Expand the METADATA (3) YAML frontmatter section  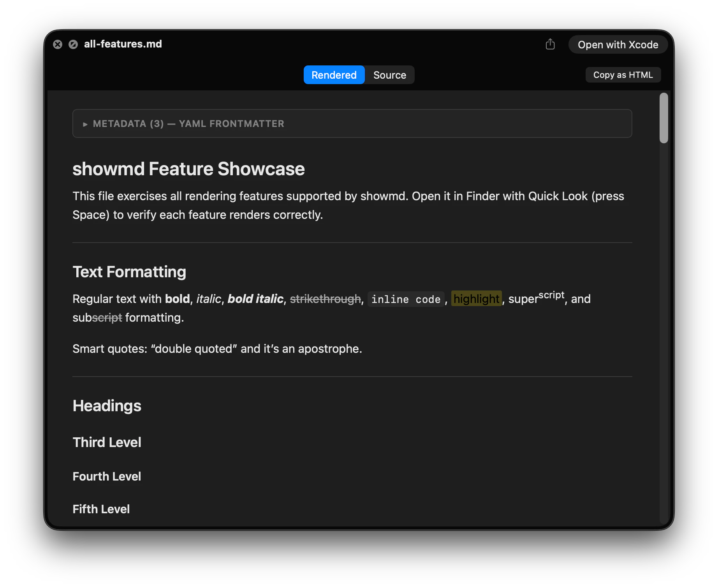point(188,123)
